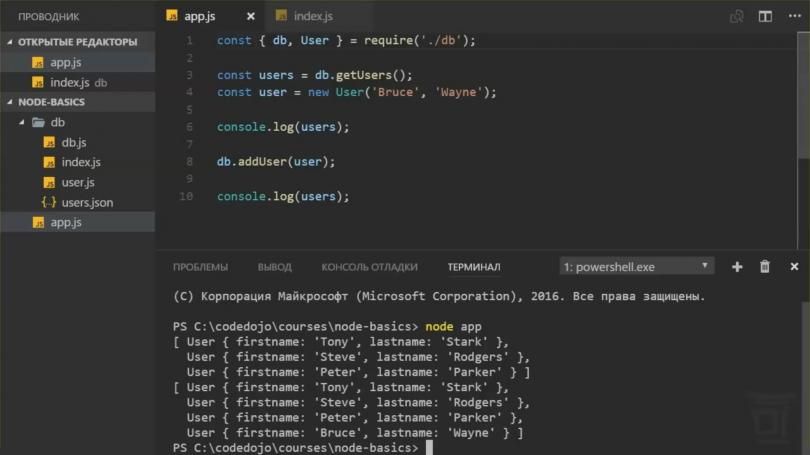Click line number 8 in gutter
Image resolution: width=810 pixels, height=455 pixels.
[x=190, y=162]
